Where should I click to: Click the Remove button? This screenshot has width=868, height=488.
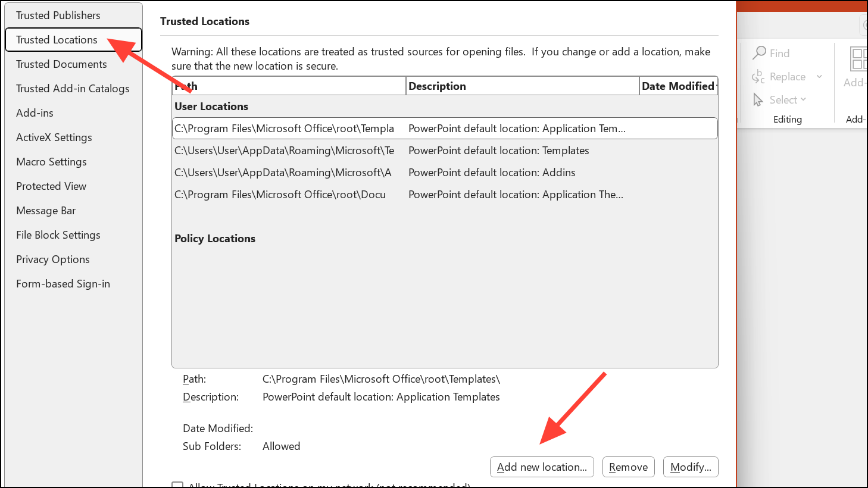click(x=628, y=467)
